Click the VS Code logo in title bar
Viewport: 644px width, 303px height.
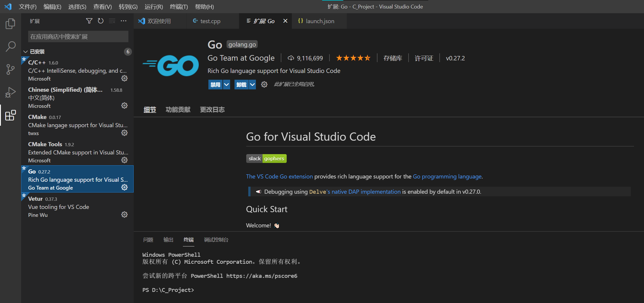(x=8, y=6)
